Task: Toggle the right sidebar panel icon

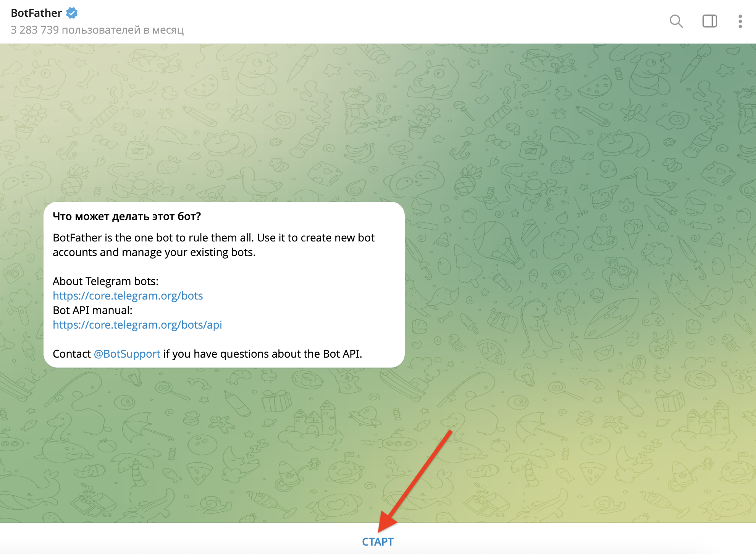Action: (710, 21)
